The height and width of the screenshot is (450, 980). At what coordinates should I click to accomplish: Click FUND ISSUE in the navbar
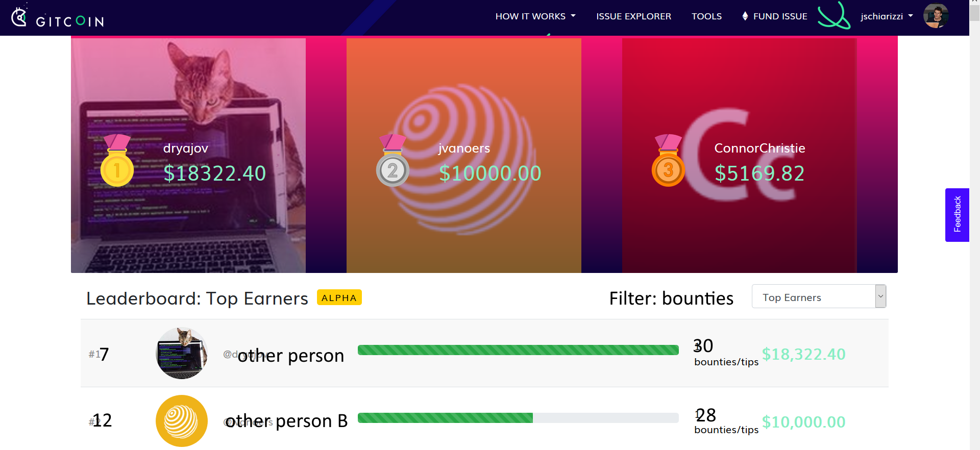(779, 16)
